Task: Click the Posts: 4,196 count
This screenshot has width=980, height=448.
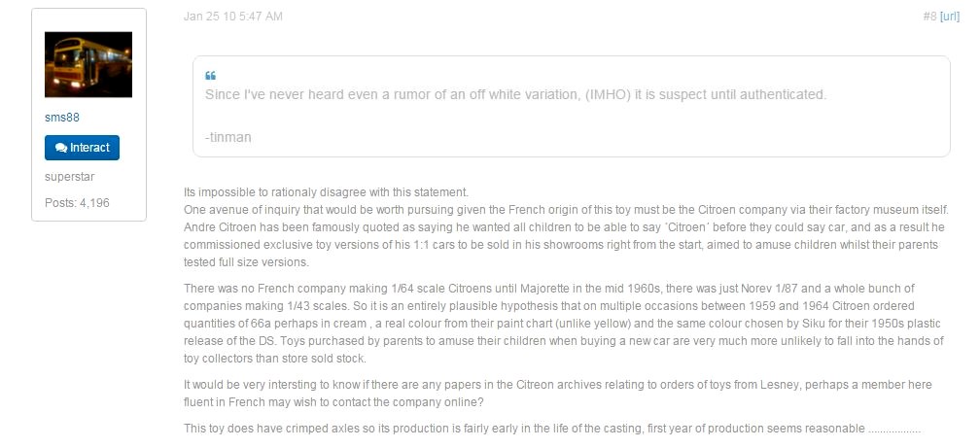Action: 77,202
